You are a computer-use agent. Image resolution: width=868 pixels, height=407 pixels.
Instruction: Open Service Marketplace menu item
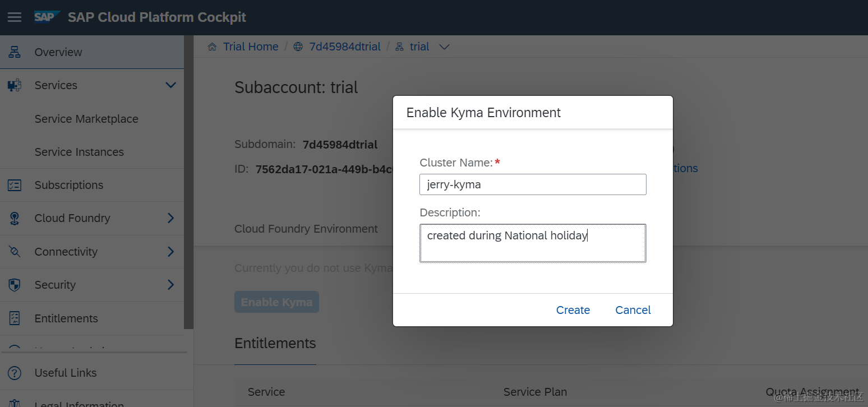pos(86,119)
